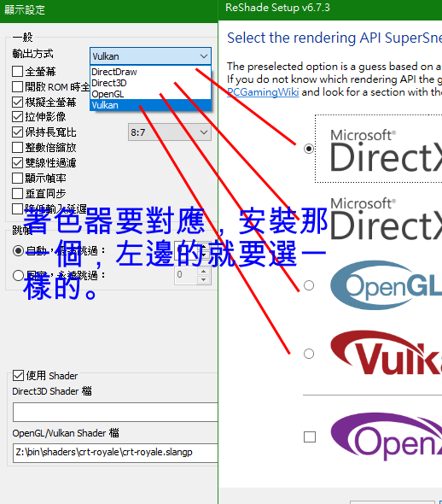Click the Direct3D Shader file input field
This screenshot has width=442, height=504.
[115, 412]
